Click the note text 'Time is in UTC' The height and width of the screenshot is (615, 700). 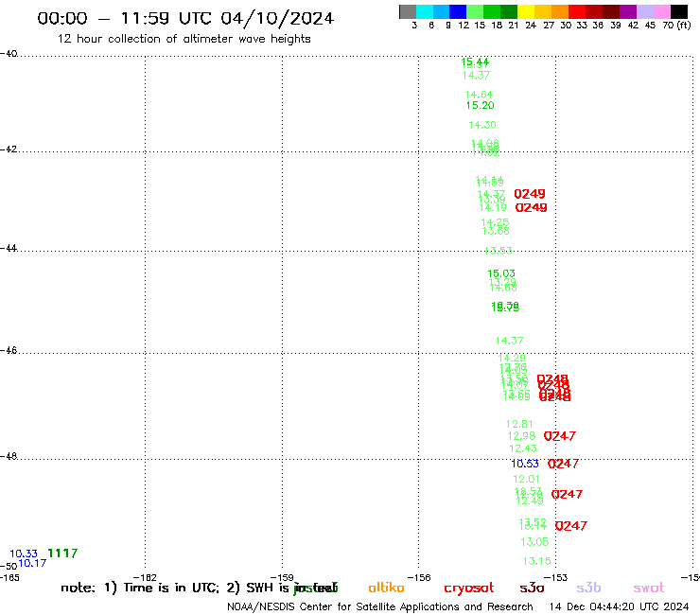pos(171,588)
